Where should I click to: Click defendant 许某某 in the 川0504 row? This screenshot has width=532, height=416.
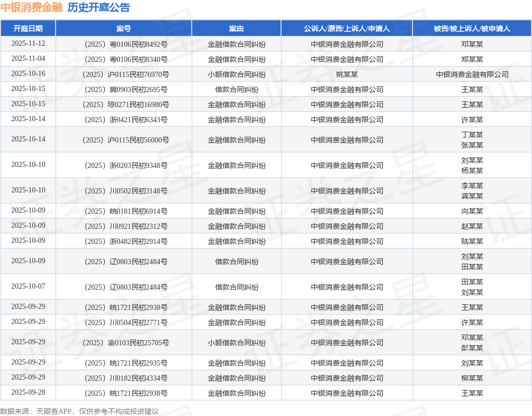(472, 322)
